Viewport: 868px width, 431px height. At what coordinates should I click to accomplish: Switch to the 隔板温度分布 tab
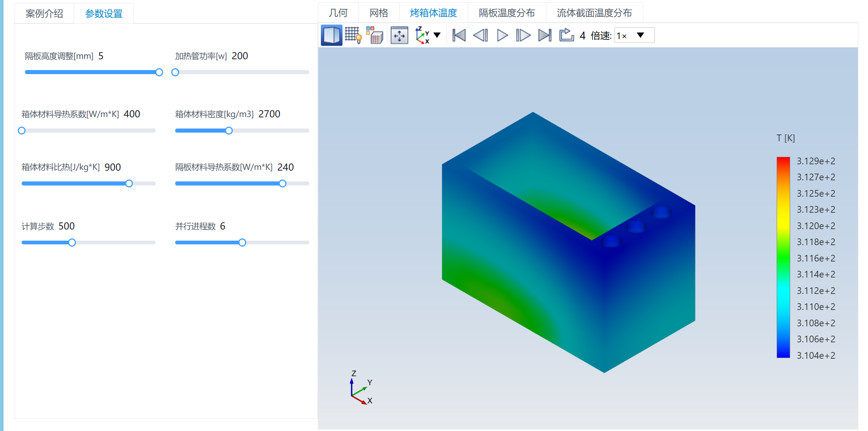pyautogui.click(x=506, y=13)
